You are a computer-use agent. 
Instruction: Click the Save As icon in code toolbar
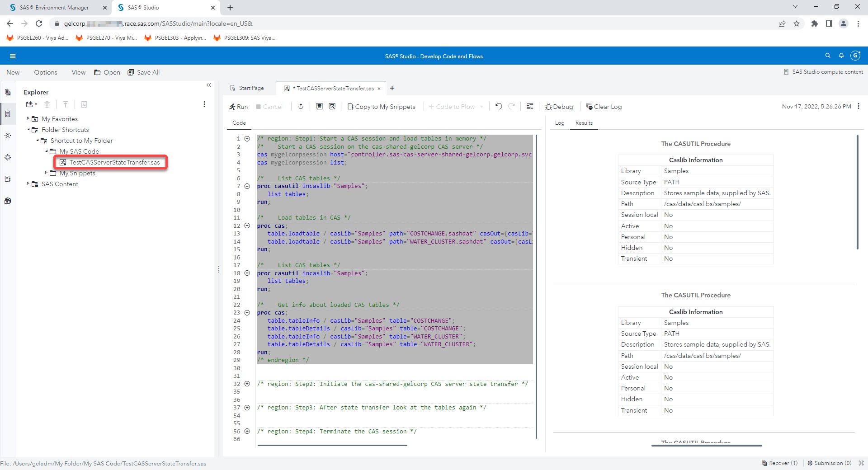(x=332, y=106)
